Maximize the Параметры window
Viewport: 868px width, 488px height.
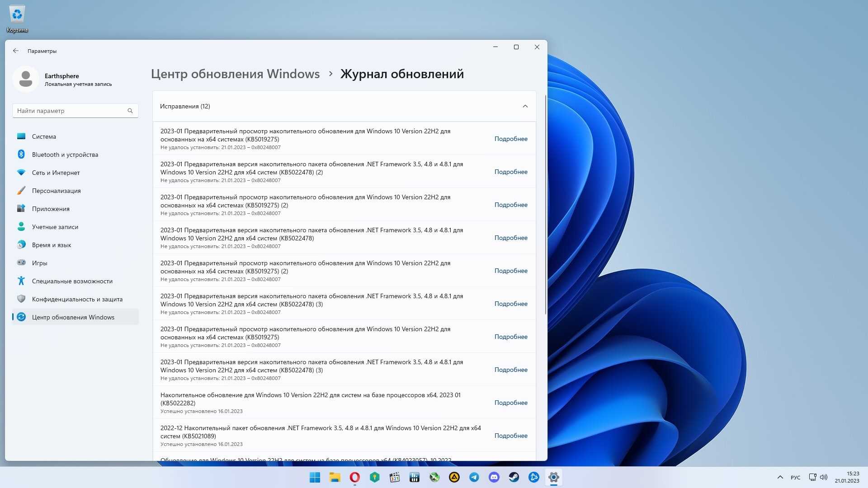pyautogui.click(x=516, y=47)
